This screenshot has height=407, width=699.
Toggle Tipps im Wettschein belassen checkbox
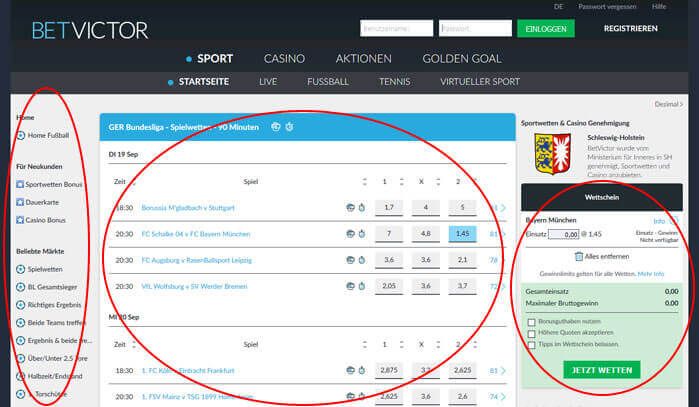tap(531, 345)
